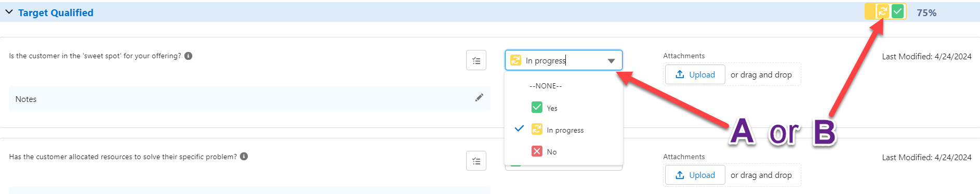Image resolution: width=980 pixels, height=194 pixels.
Task: Click the first question's drag and drop area
Action: (733, 74)
